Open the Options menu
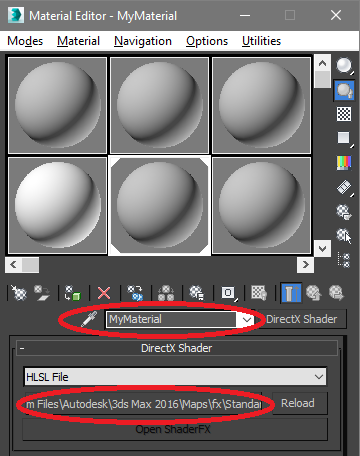The image size is (360, 456). click(x=207, y=41)
